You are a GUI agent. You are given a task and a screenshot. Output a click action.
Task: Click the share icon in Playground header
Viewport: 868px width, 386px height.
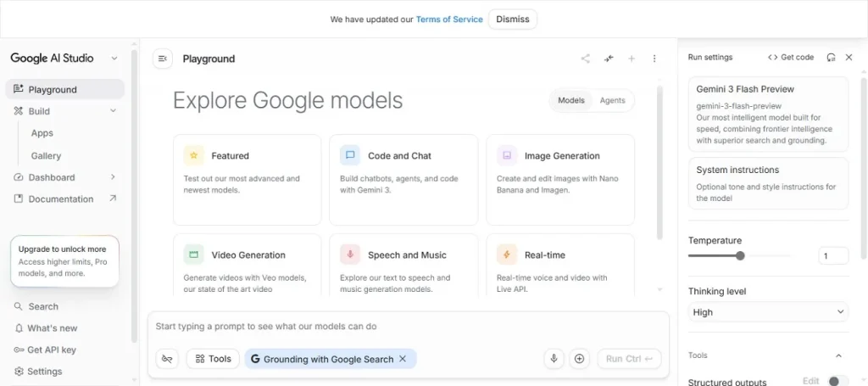pos(585,59)
